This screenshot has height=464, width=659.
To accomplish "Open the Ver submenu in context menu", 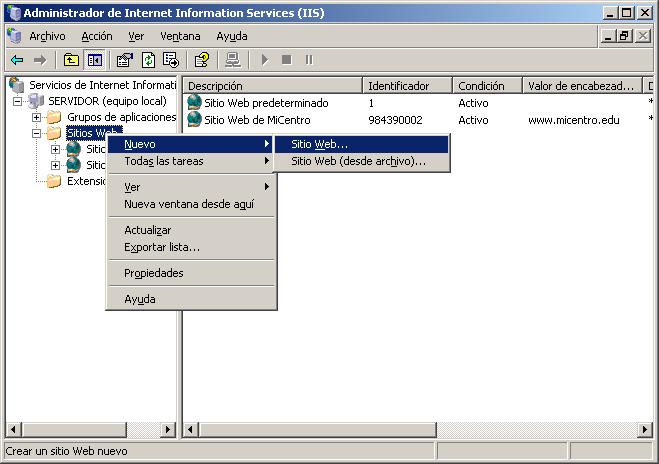I will pyautogui.click(x=191, y=187).
